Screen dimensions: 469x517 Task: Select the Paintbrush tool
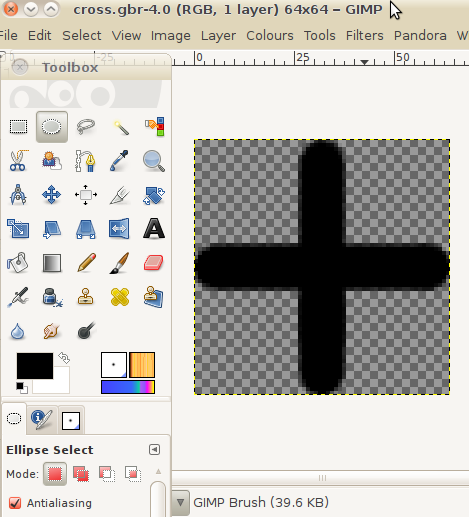click(x=119, y=263)
